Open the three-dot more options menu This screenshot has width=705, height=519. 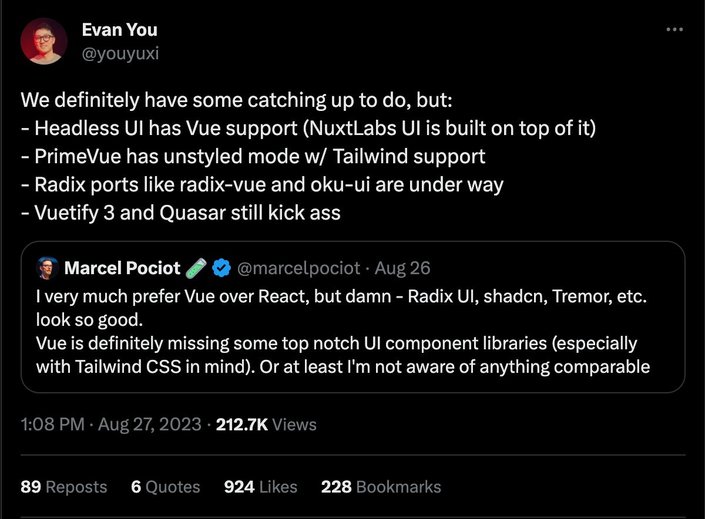pos(675,30)
